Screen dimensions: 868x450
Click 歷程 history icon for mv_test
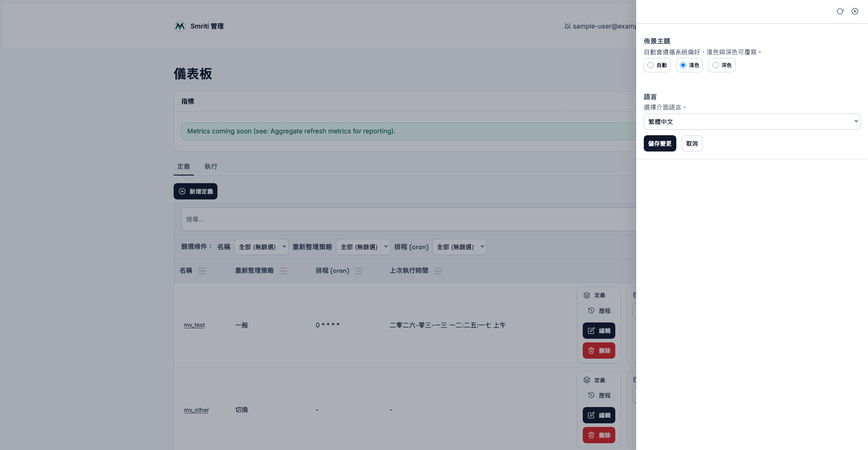(x=591, y=311)
